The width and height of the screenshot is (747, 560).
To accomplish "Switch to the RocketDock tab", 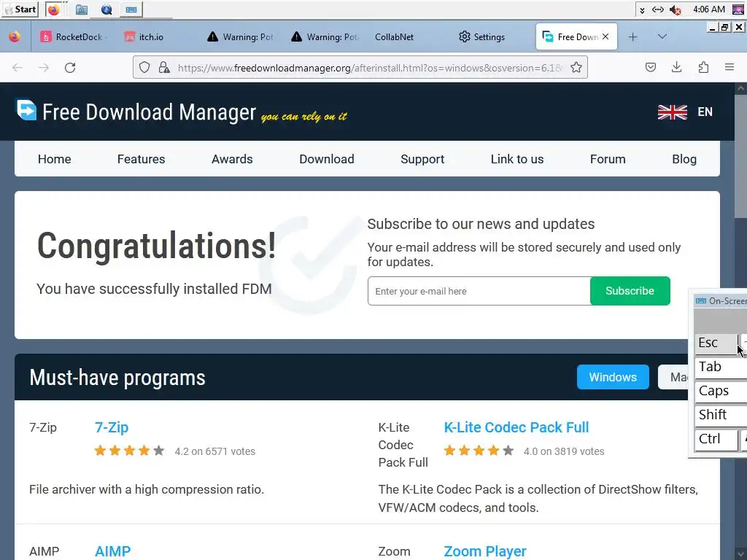I will (73, 36).
